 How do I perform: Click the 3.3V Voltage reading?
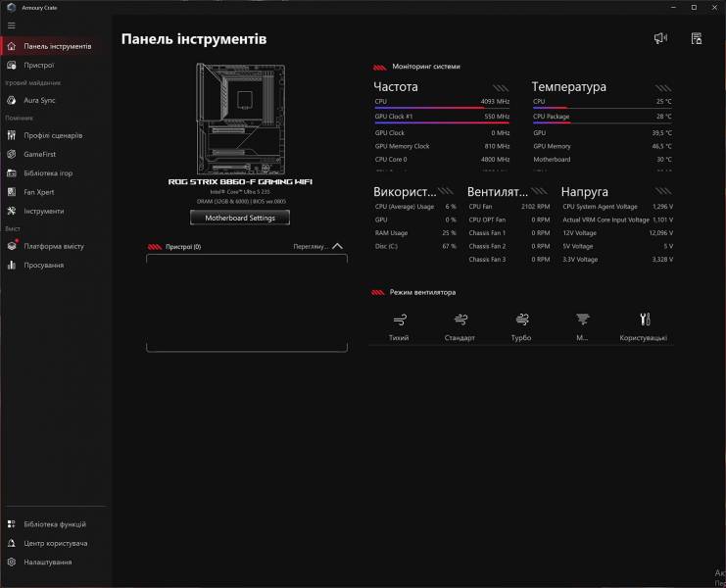617,260
